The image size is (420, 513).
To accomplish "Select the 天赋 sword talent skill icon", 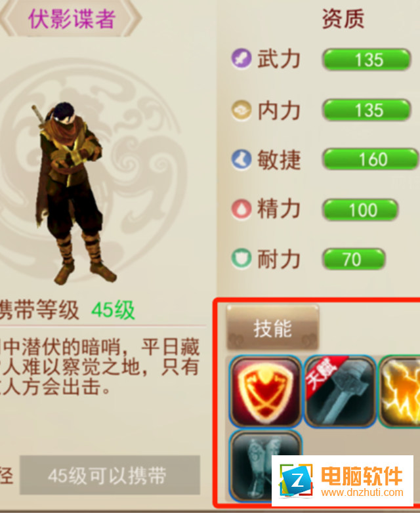I will 340,391.
